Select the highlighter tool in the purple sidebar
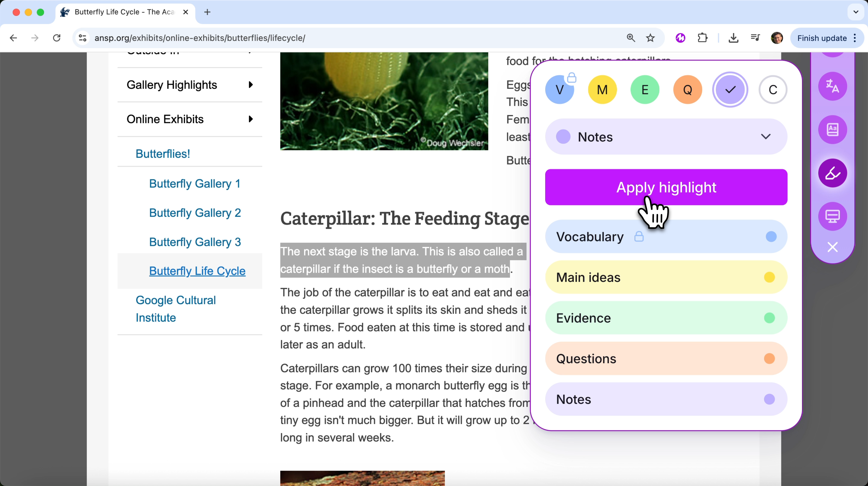868x486 pixels. click(832, 173)
